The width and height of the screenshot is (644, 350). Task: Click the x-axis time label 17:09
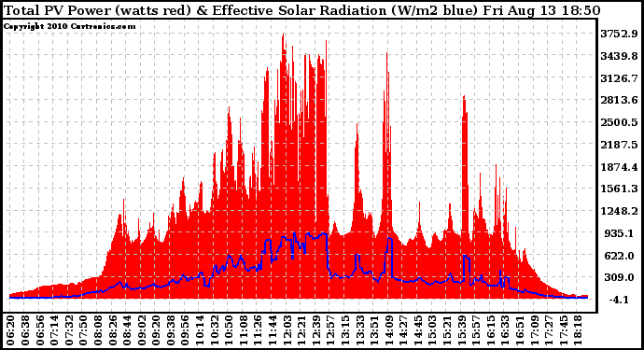tap(535, 330)
